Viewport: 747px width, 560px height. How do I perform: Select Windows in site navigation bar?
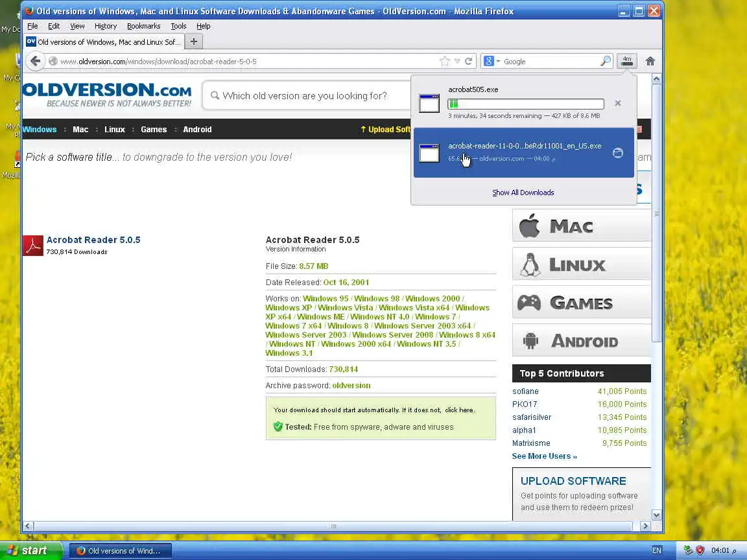[x=40, y=129]
